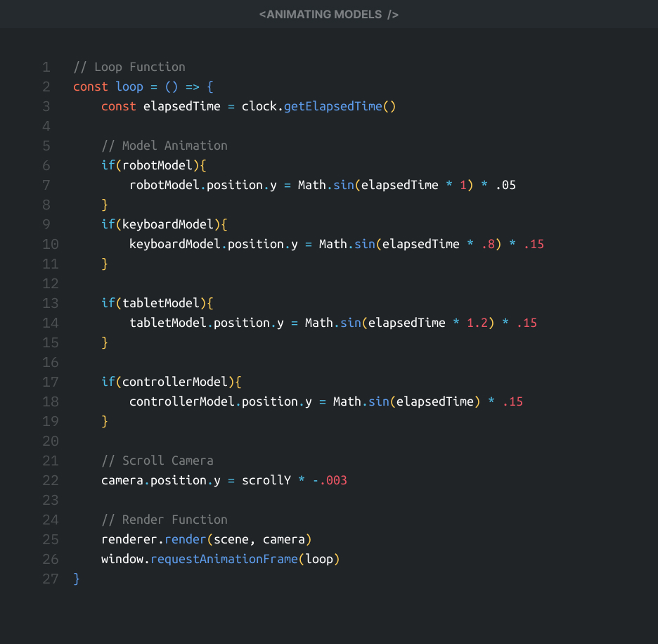Screen dimensions: 658x644
Task: Click line number 20
Action: tap(51, 441)
